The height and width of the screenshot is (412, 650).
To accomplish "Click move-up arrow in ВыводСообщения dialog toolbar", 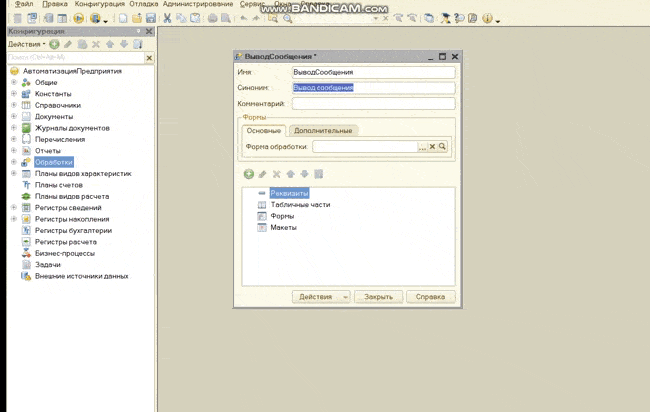I will pos(291,174).
